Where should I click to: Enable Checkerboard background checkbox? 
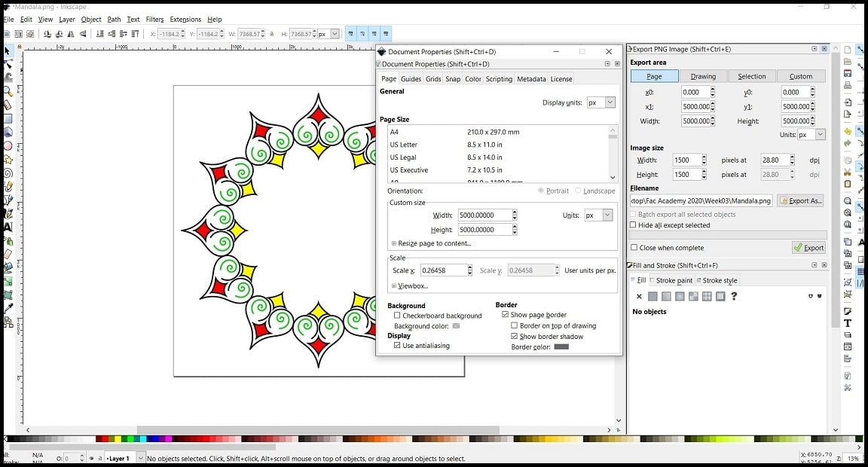(x=397, y=316)
